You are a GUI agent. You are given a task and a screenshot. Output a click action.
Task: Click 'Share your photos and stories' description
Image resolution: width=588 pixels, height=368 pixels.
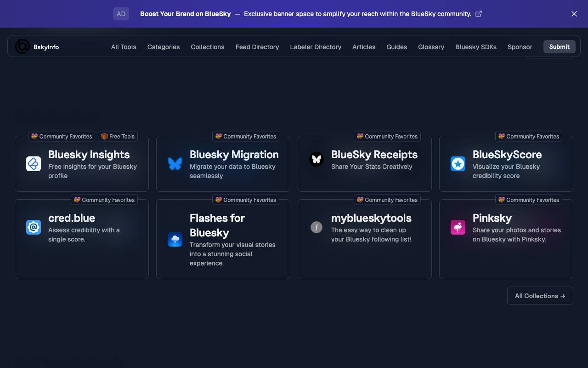tap(517, 235)
